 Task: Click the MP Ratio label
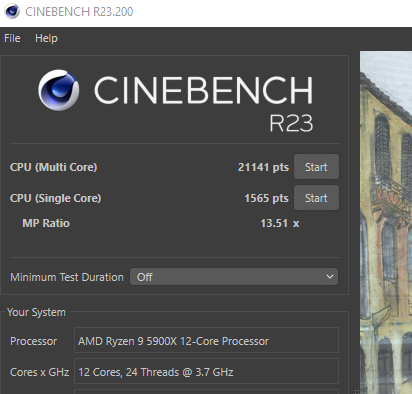(46, 223)
